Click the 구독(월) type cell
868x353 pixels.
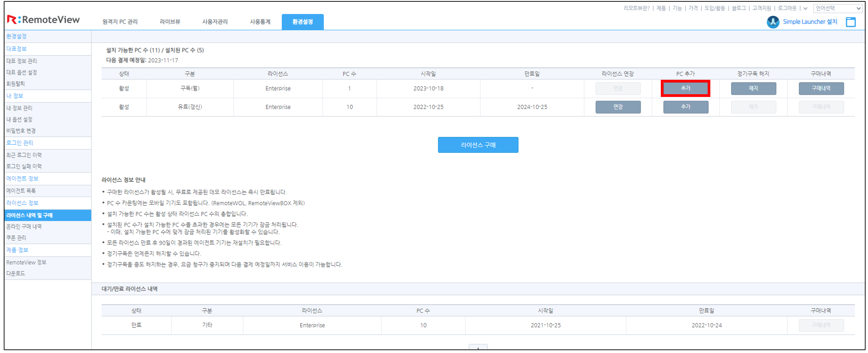[x=190, y=88]
